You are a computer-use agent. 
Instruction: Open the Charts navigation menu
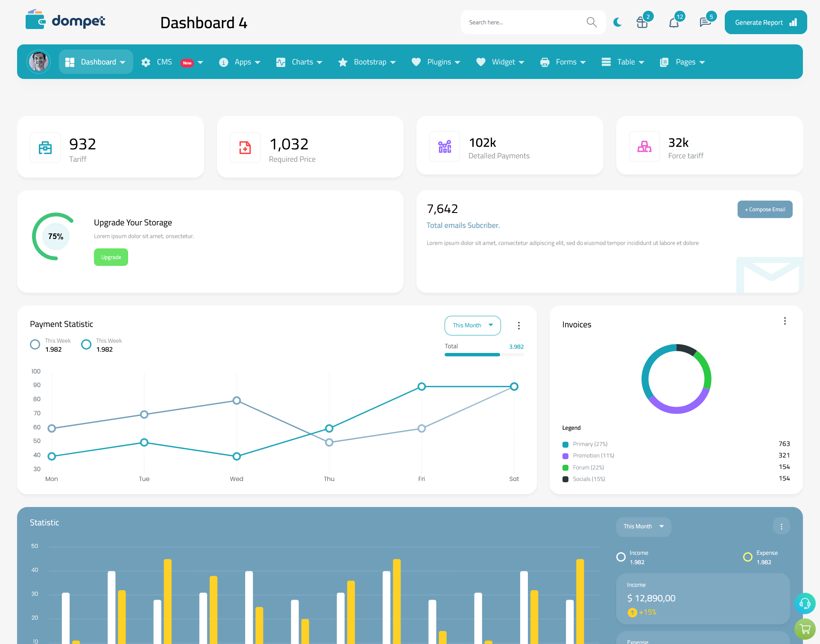[300, 62]
